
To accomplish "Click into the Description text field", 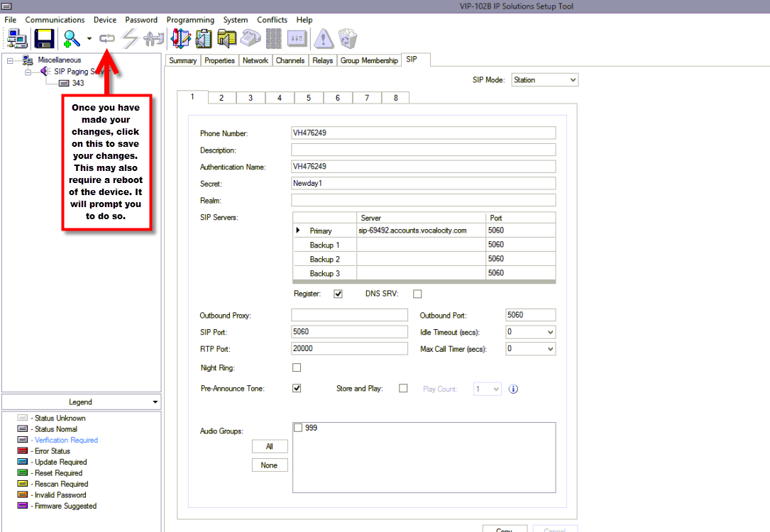I will point(423,150).
